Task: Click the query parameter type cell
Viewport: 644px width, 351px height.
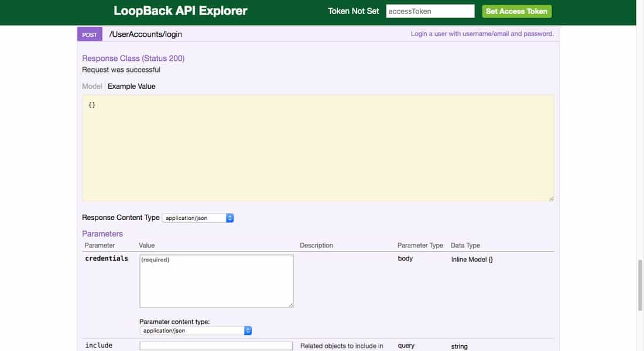Action: 406,346
